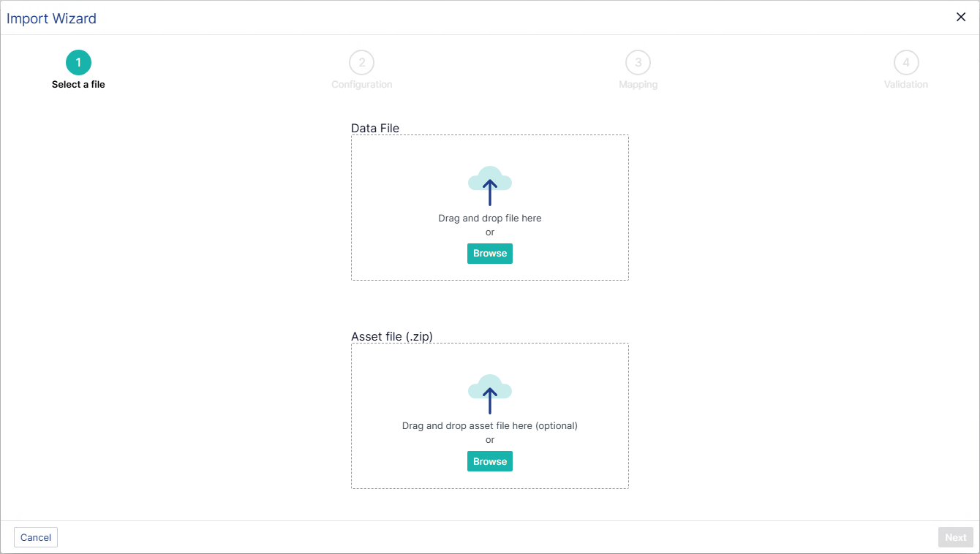This screenshot has height=554, width=980.
Task: Browse for a data file
Action: (x=490, y=254)
